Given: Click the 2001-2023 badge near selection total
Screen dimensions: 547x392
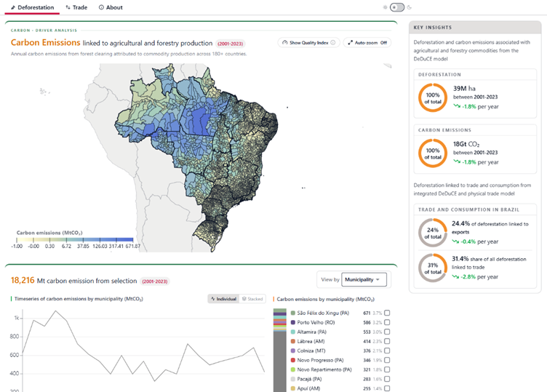Looking at the screenshot, I should (x=154, y=281).
